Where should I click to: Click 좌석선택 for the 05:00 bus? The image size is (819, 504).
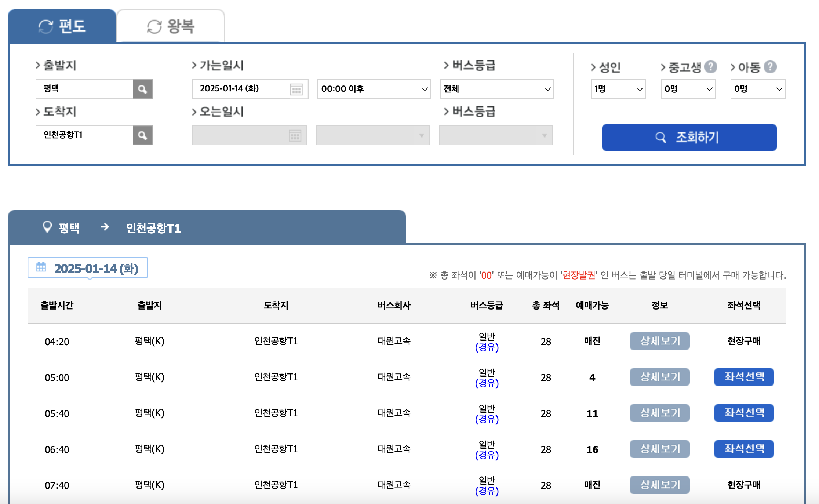(x=743, y=377)
